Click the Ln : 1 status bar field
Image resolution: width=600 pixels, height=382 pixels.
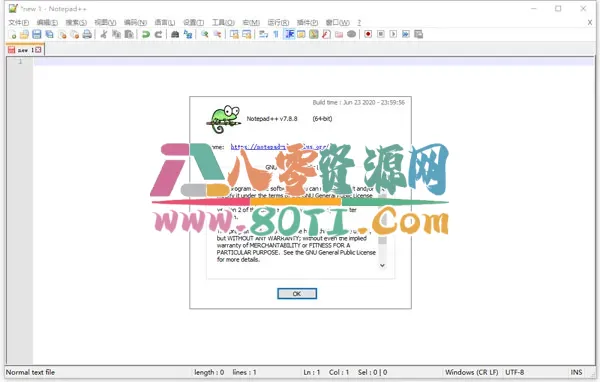point(311,372)
